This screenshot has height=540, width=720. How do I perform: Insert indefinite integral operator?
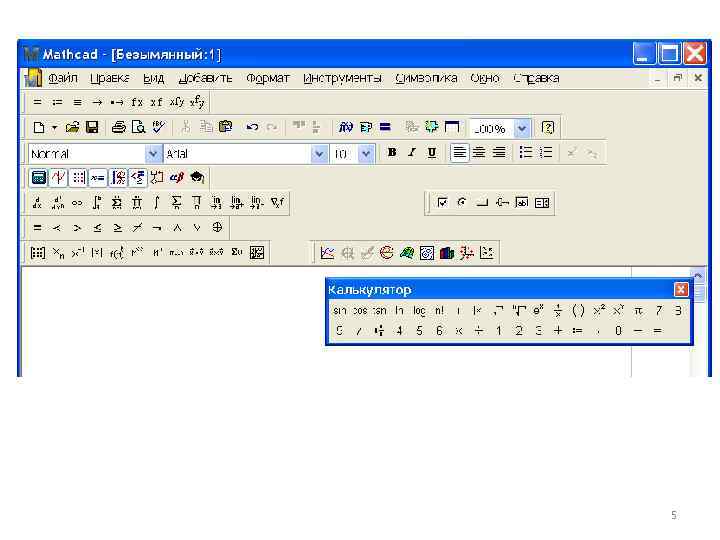pyautogui.click(x=157, y=202)
